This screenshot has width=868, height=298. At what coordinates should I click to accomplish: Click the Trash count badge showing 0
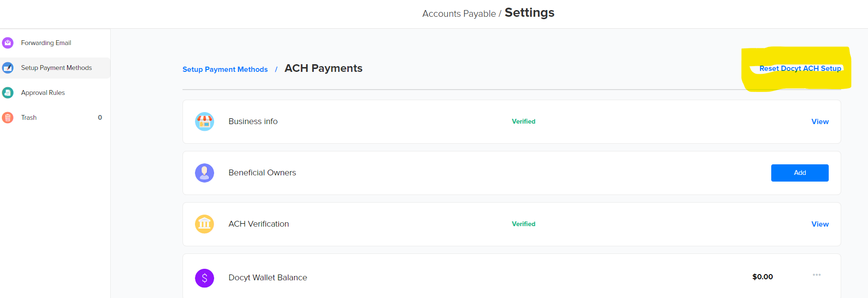(x=100, y=117)
